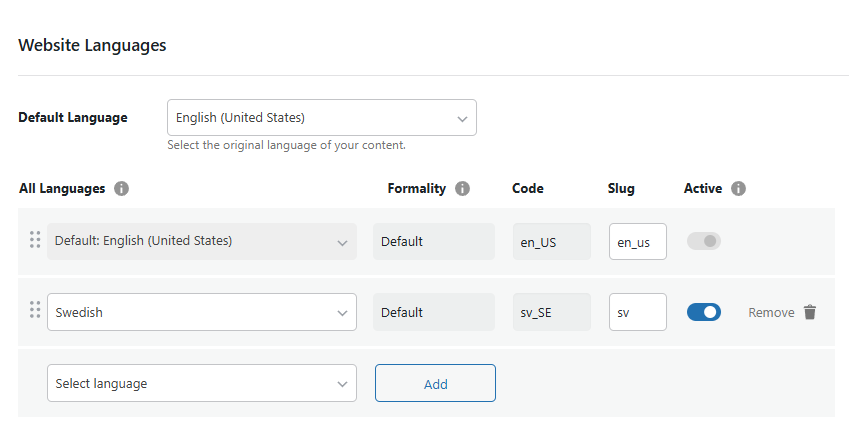The width and height of the screenshot is (849, 436).
Task: Click the Website Languages heading
Action: pyautogui.click(x=92, y=45)
